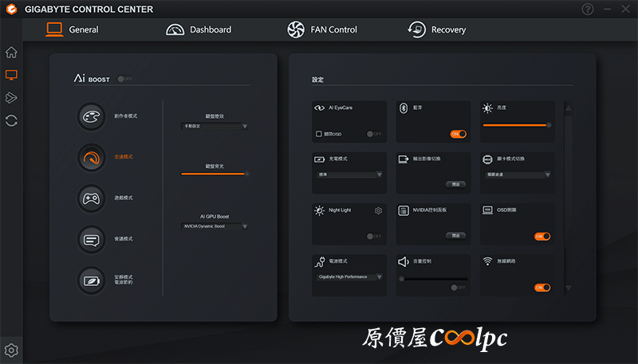
Task: Click the 創作者模式 mode label
Action: (126, 116)
